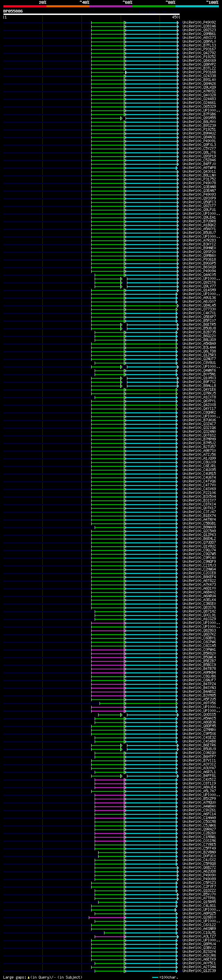Image resolution: width=222 pixels, height=980 pixels.
Task: Select hit label UniRef100_Q9LKQ9
Action: tap(199, 88)
